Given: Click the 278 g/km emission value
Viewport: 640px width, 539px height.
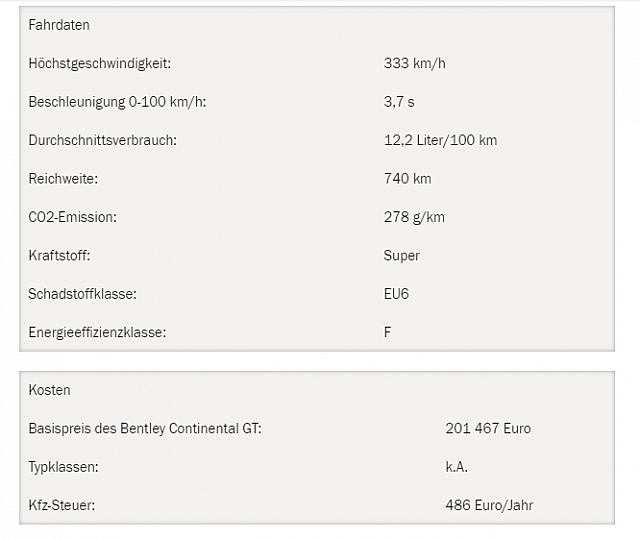Looking at the screenshot, I should coord(414,217).
